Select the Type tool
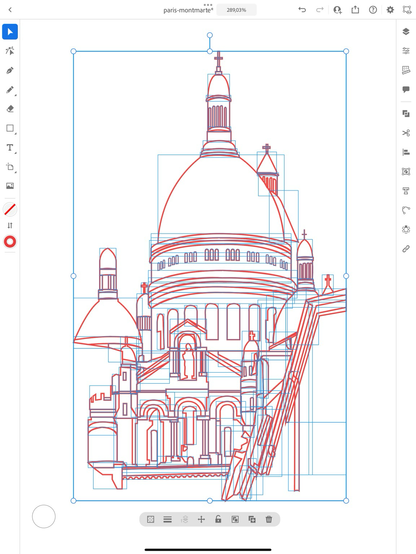The height and width of the screenshot is (554, 416). [10, 148]
